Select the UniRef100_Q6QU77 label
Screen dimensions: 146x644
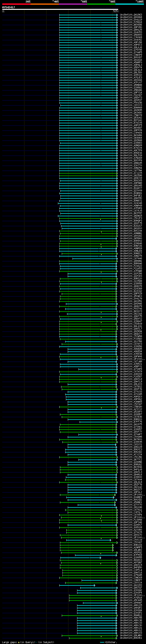point(131,334)
